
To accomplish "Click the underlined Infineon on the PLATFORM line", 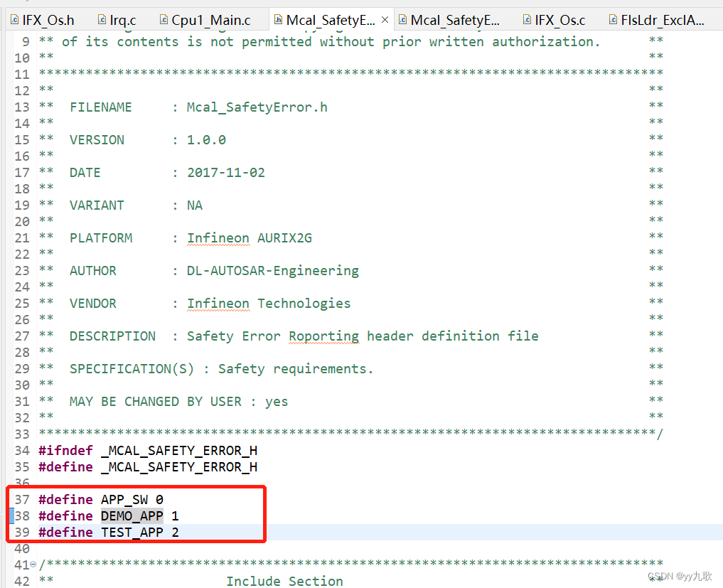I will point(218,238).
